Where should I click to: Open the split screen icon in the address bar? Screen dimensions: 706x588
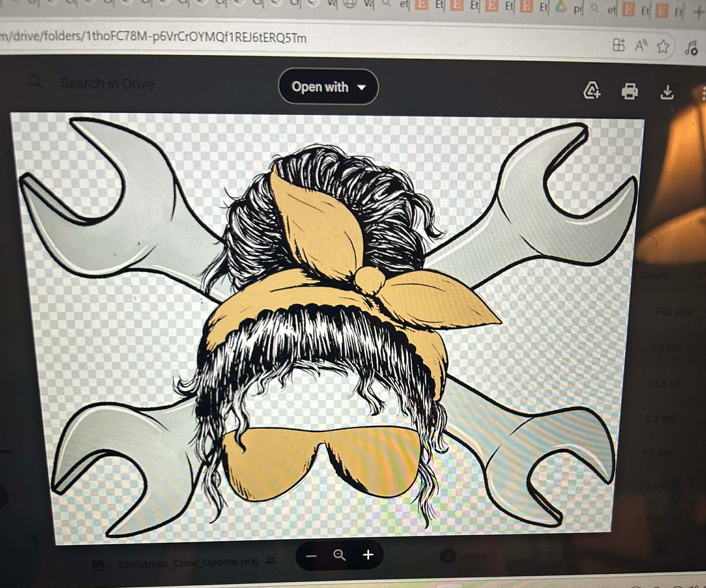tap(619, 45)
